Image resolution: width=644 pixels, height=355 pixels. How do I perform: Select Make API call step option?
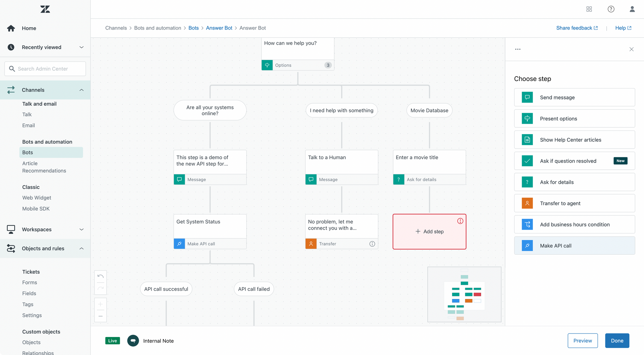point(574,246)
